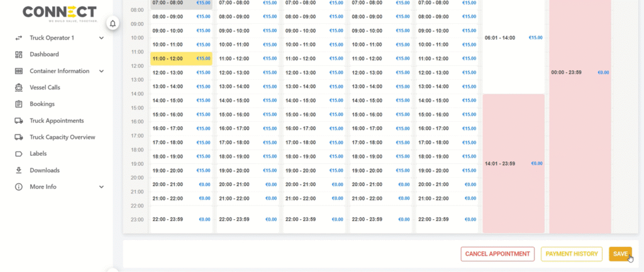Click the Payment History button
This screenshot has width=644, height=272.
[571, 254]
